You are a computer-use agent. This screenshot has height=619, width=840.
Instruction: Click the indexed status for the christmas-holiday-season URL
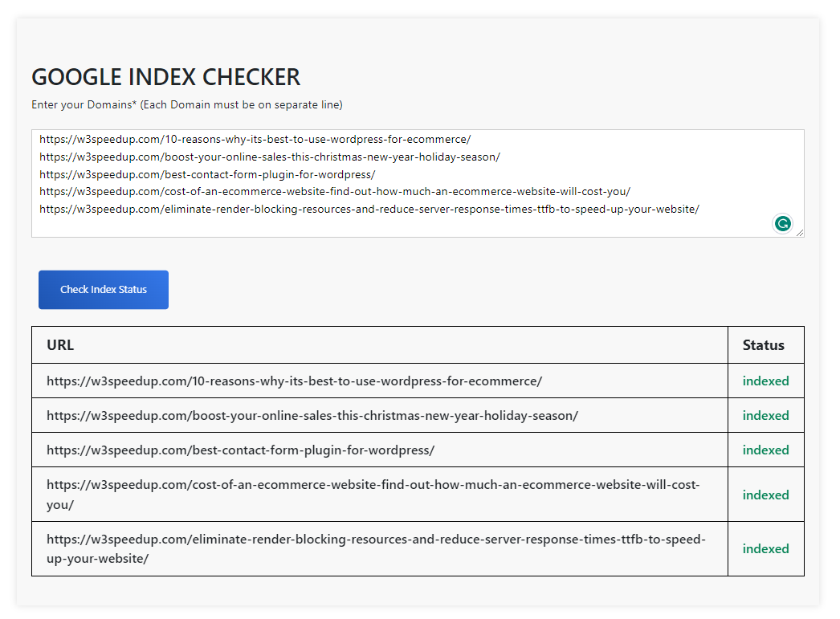[765, 415]
